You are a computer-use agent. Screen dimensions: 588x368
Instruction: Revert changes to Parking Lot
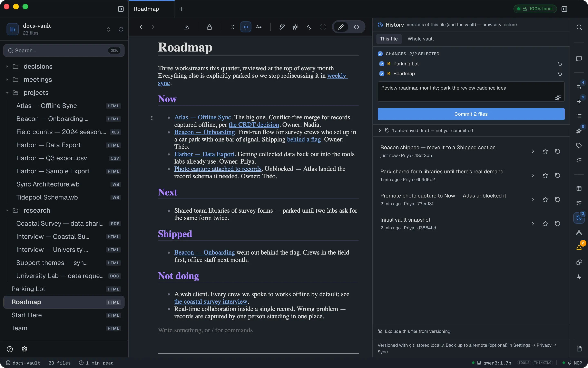click(x=560, y=64)
